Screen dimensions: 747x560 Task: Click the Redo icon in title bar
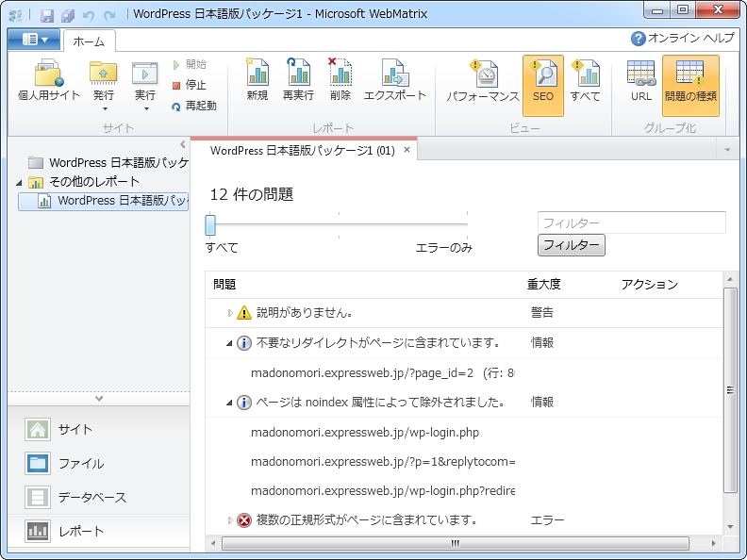point(109,16)
